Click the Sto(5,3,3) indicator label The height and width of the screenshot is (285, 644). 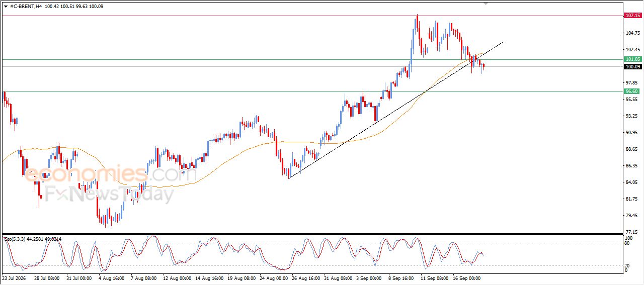33,239
